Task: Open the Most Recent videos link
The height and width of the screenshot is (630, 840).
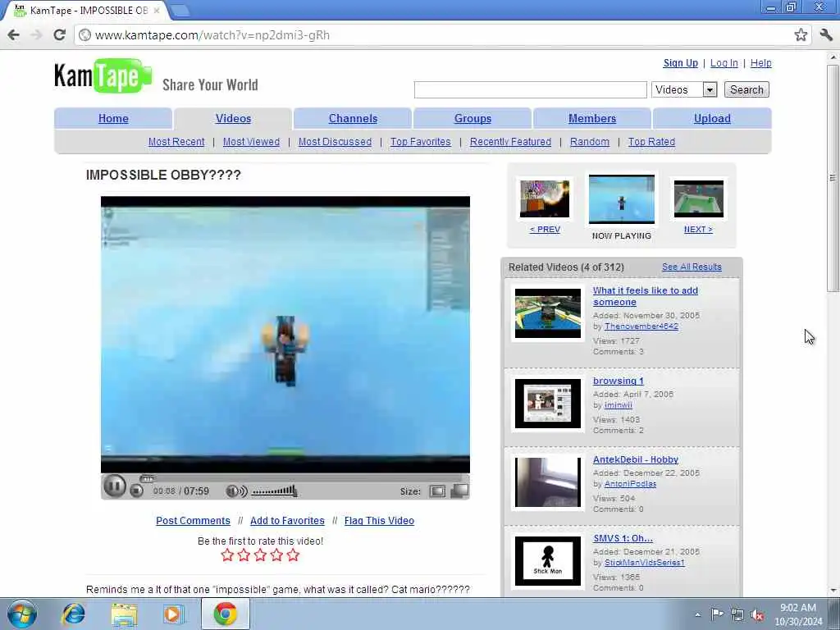Action: click(x=176, y=141)
